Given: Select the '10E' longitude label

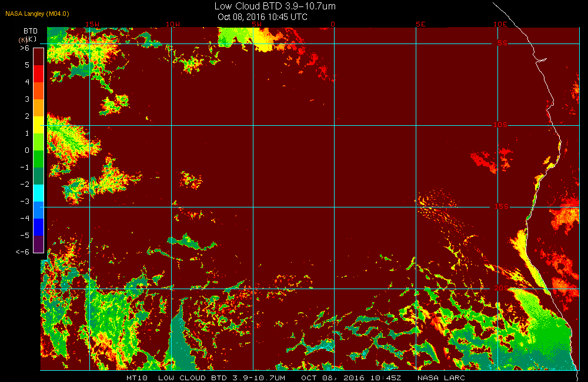Looking at the screenshot, I should click(500, 24).
